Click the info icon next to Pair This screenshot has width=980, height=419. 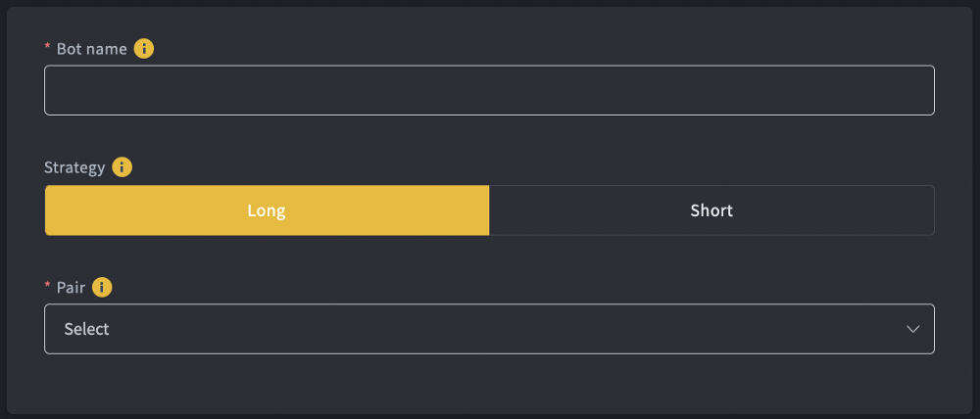coord(102,287)
